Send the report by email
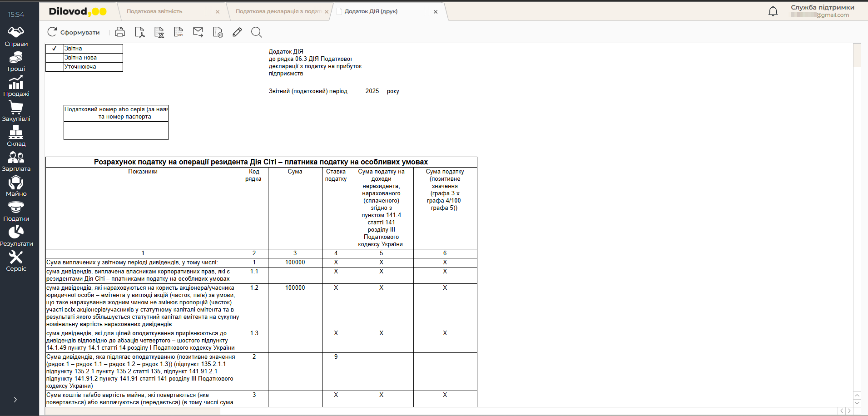This screenshot has height=416, width=868. pyautogui.click(x=198, y=32)
